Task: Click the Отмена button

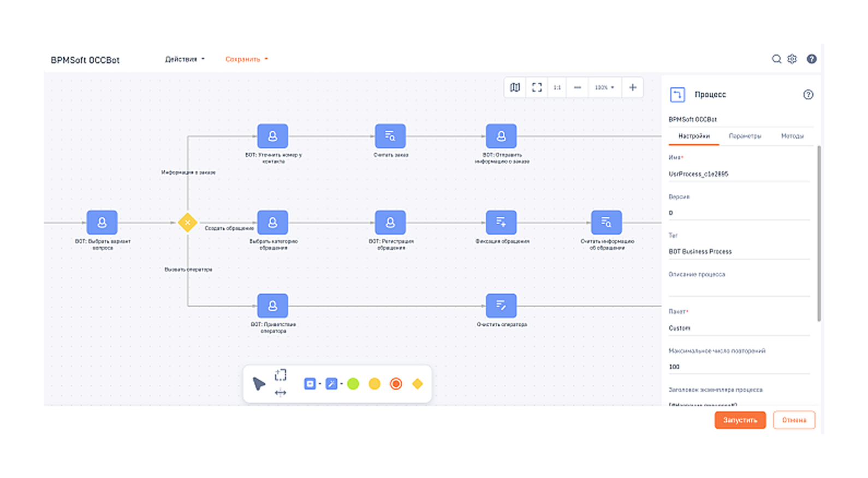Action: point(794,420)
